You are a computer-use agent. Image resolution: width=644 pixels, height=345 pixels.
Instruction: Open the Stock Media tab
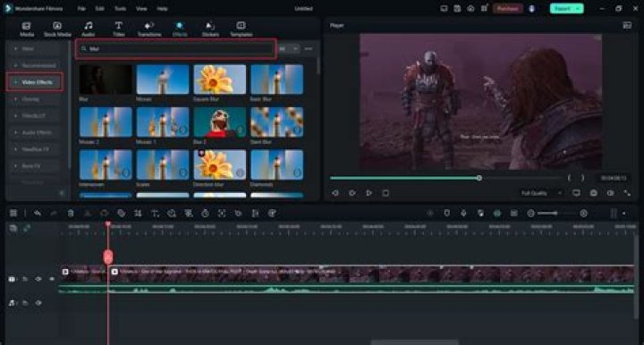coord(57,29)
